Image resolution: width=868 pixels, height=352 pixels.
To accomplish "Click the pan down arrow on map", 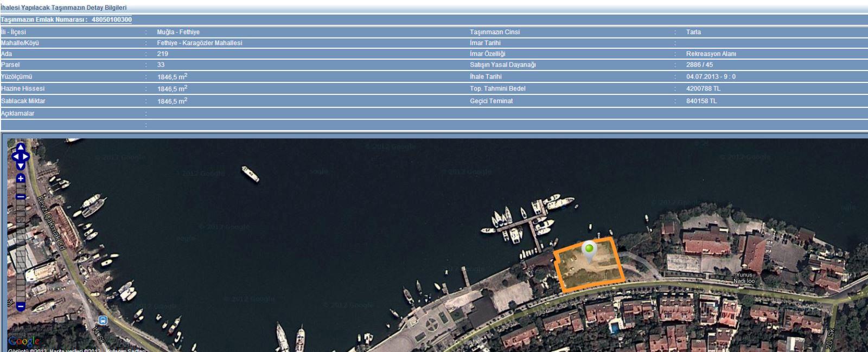I will pyautogui.click(x=21, y=167).
